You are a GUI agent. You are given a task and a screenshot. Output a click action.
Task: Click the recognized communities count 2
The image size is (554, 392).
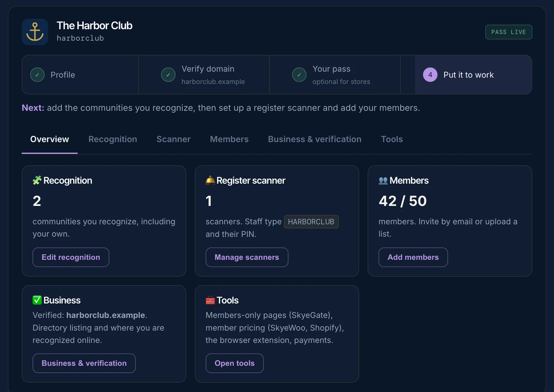point(37,201)
